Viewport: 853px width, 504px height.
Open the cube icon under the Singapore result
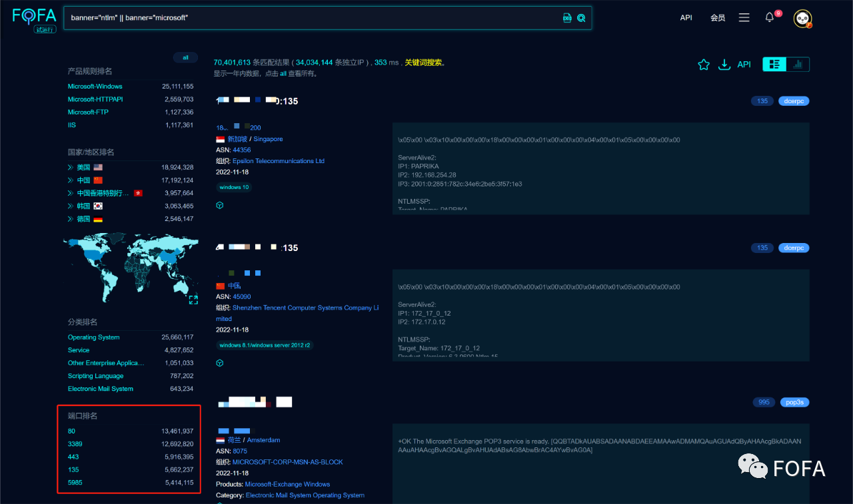point(220,205)
